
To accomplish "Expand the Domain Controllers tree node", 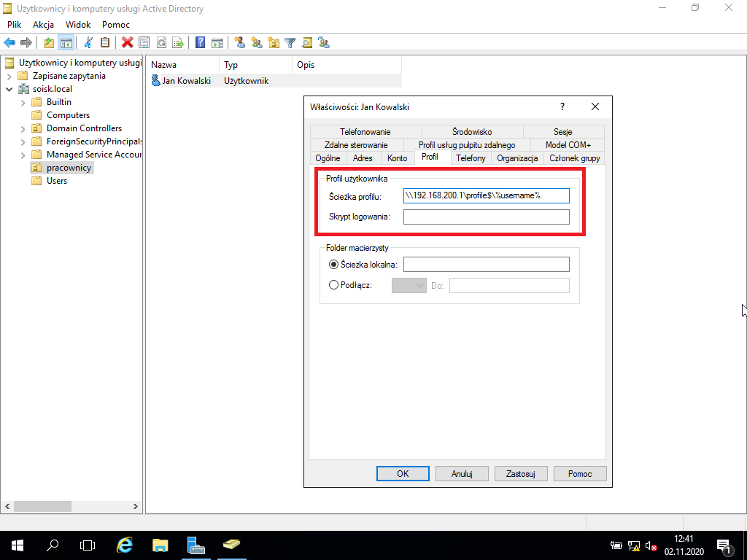I will [23, 128].
